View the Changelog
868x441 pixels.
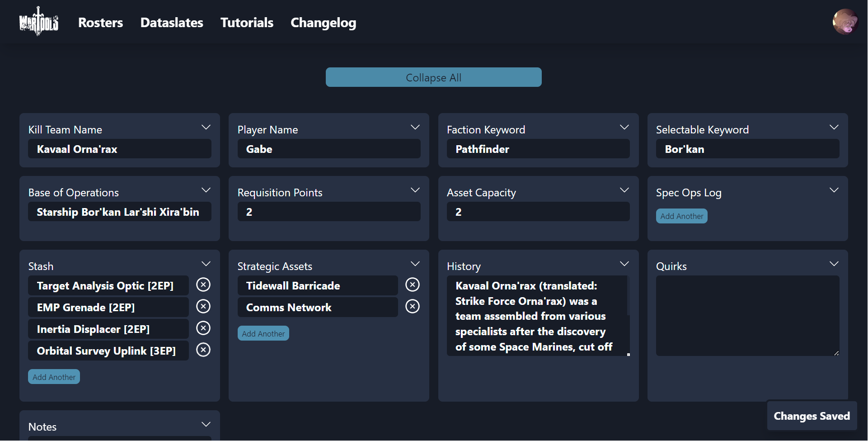[324, 23]
